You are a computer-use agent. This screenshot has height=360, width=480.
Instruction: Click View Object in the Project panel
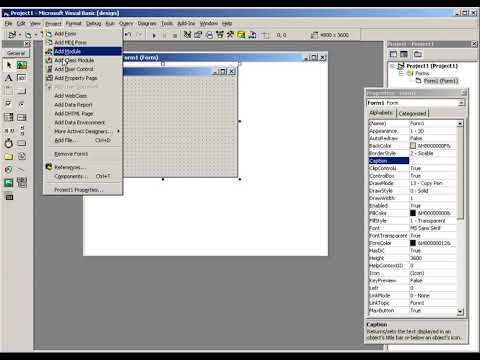click(404, 54)
